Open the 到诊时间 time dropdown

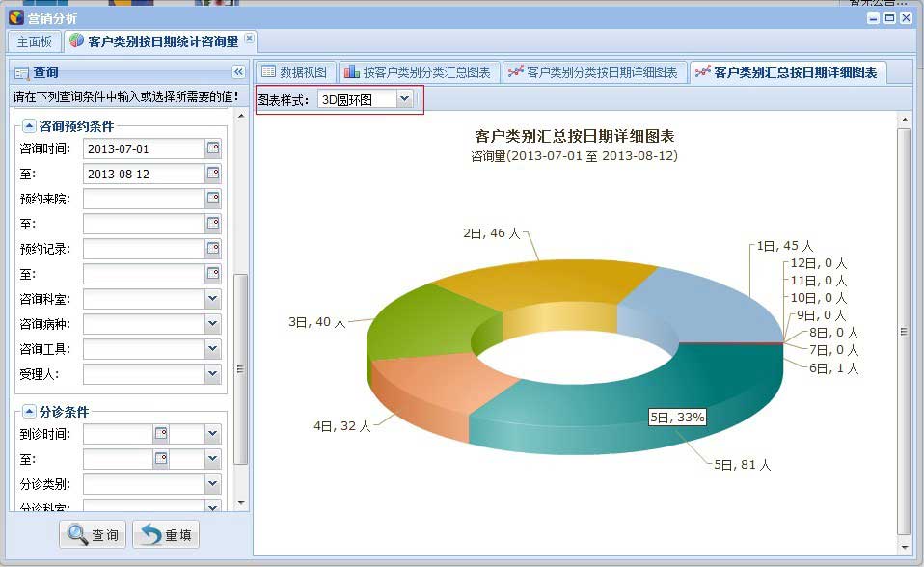213,434
